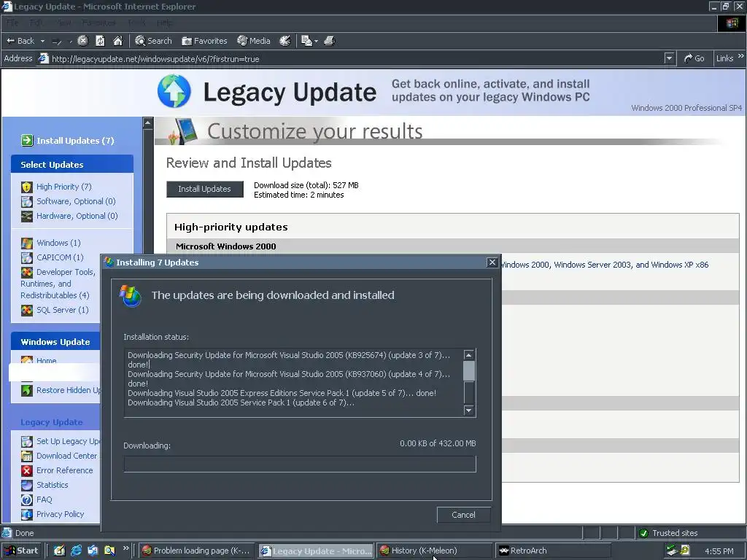The width and height of the screenshot is (747, 560).
Task: Switch to Problem loading page K-Meleon window
Action: tap(197, 551)
